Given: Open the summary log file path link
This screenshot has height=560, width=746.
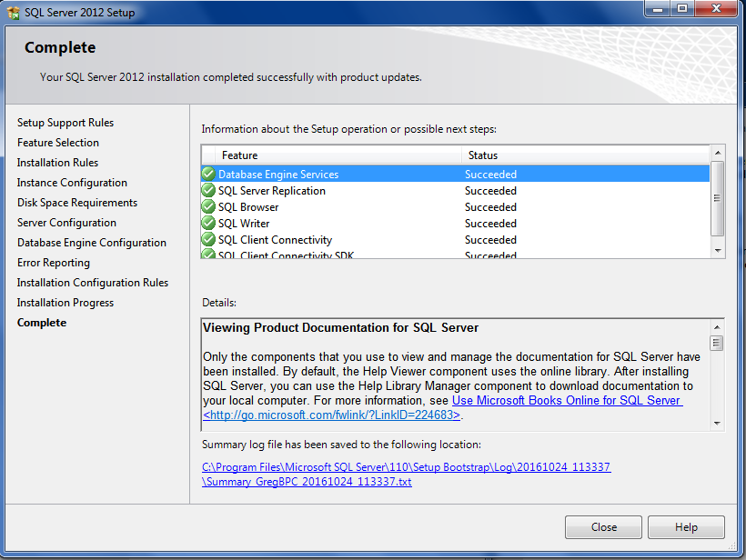Looking at the screenshot, I should 407,467.
